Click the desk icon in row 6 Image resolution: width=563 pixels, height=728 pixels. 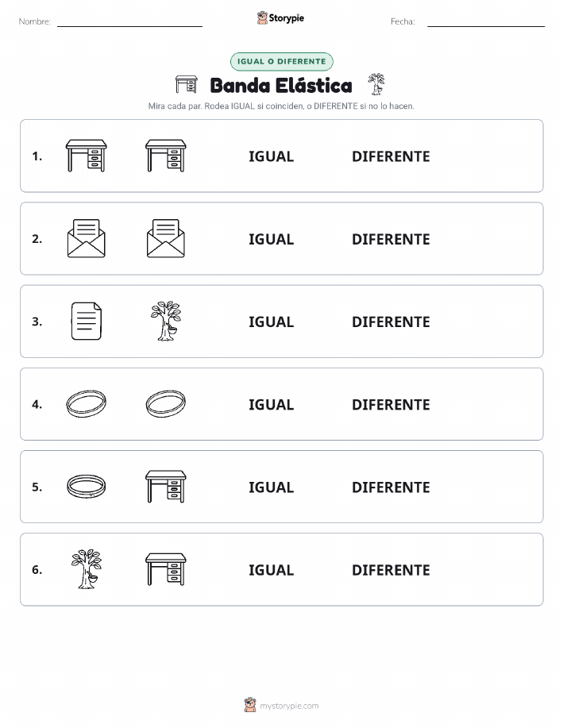pyautogui.click(x=166, y=569)
